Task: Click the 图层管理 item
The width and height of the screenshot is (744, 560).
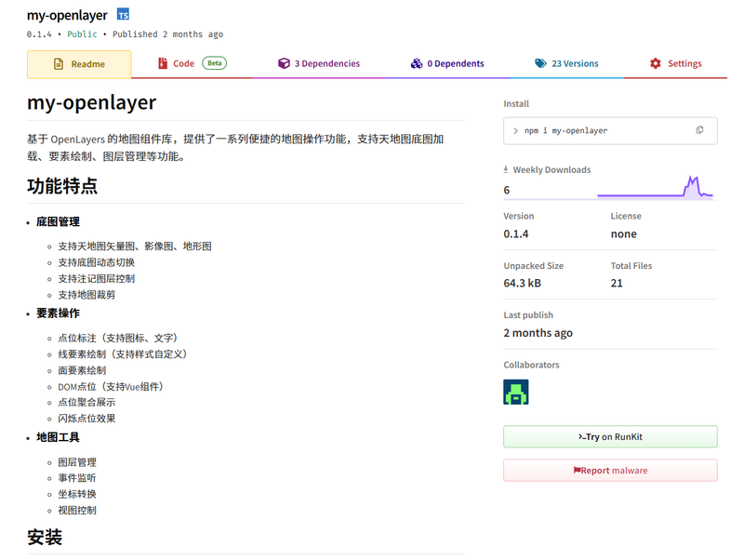Action: coord(77,462)
